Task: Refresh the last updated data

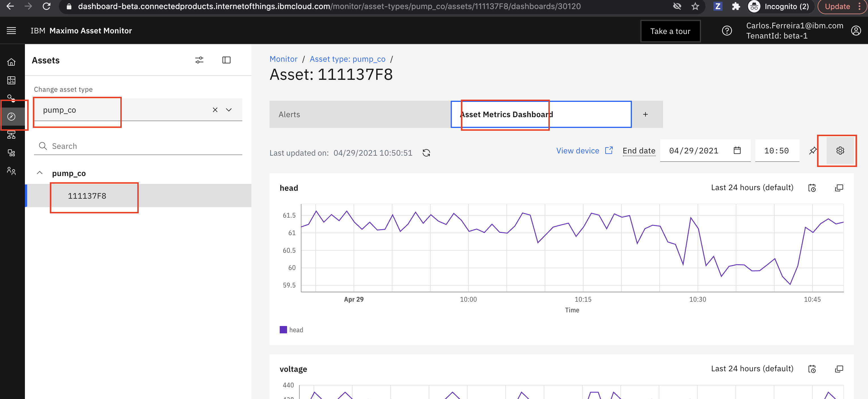Action: click(x=426, y=153)
